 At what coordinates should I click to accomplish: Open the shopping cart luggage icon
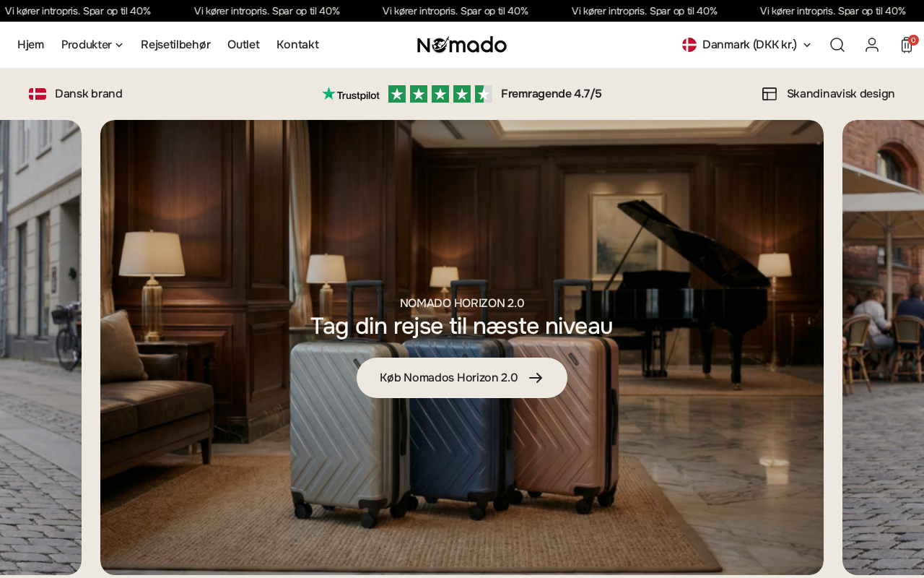pyautogui.click(x=907, y=45)
